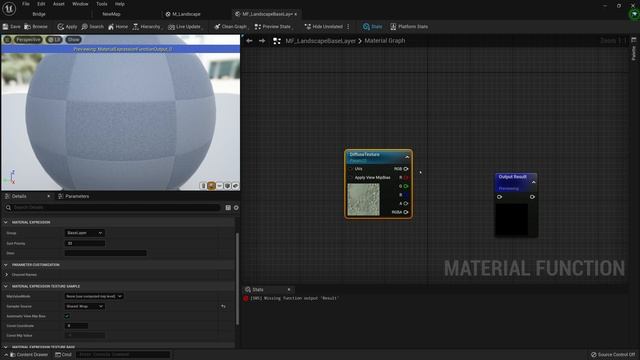Open the Hierarchy toolbar menu
The image size is (640, 360).
click(147, 27)
